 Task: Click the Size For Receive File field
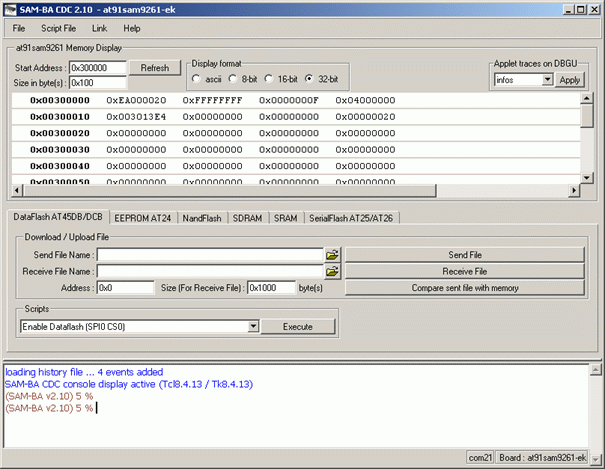pyautogui.click(x=272, y=288)
